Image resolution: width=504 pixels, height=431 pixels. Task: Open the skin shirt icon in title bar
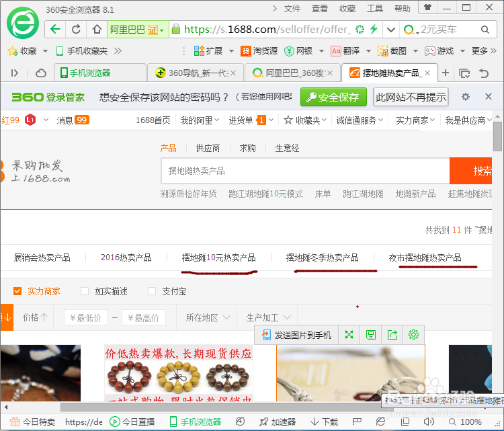(427, 7)
